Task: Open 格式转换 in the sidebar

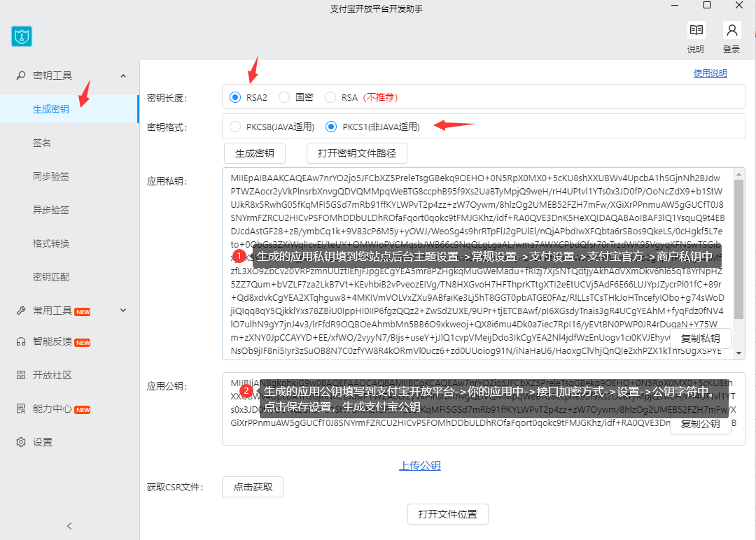Action: (x=51, y=243)
